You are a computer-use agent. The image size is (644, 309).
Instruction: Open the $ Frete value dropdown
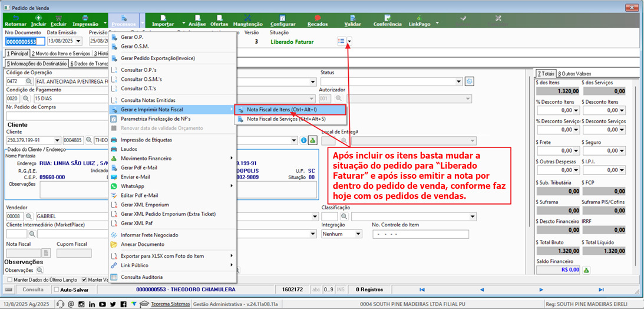[x=576, y=150]
